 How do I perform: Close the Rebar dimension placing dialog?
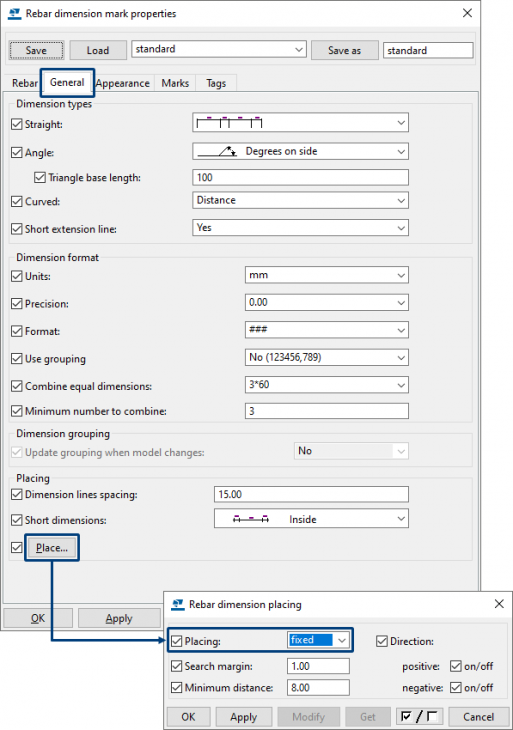click(x=499, y=604)
